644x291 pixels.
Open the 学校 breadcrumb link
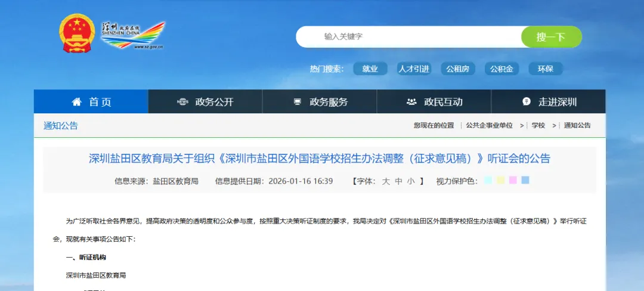point(538,126)
